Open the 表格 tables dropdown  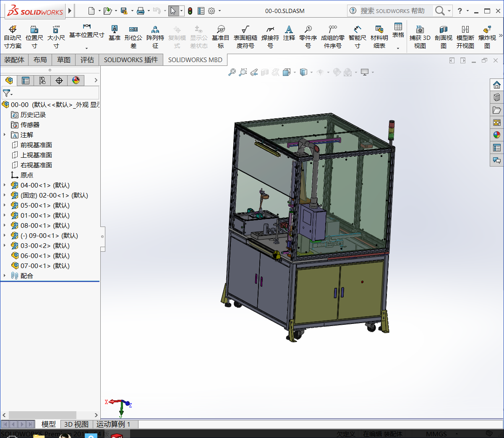pyautogui.click(x=398, y=48)
